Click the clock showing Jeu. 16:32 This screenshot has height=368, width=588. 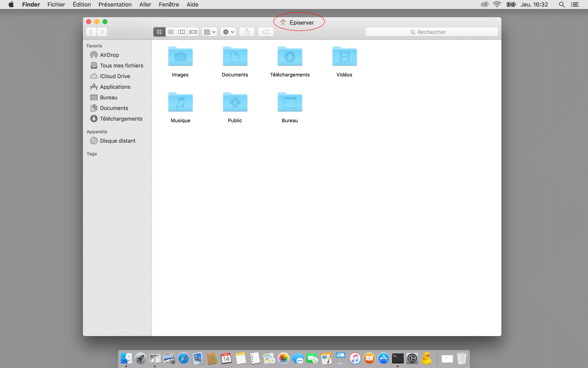pyautogui.click(x=534, y=4)
